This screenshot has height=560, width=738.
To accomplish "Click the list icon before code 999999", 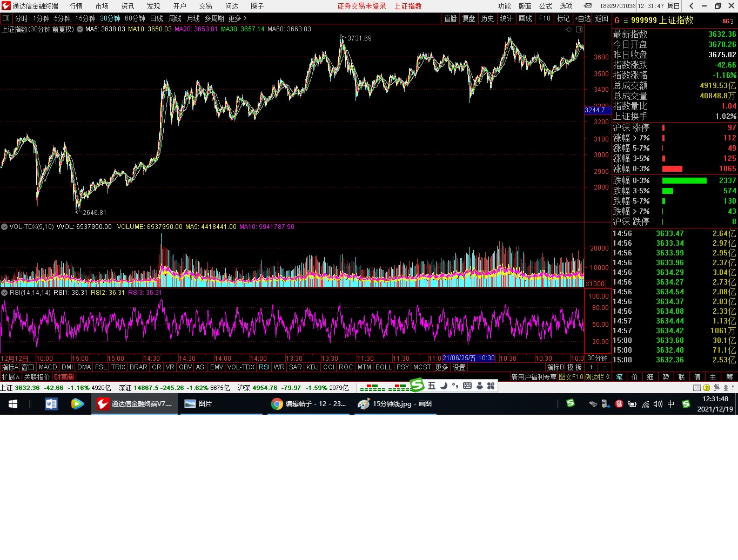I will pos(626,21).
